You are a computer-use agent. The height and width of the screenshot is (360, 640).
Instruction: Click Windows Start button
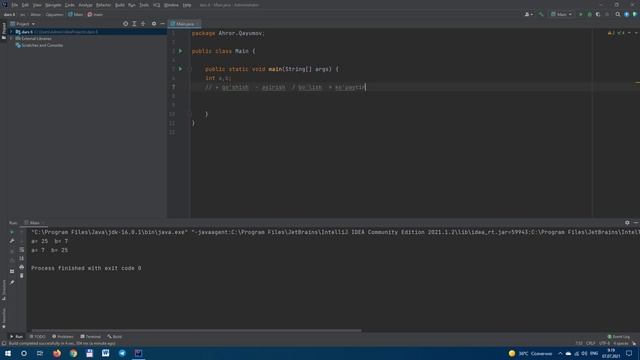tap(8, 353)
